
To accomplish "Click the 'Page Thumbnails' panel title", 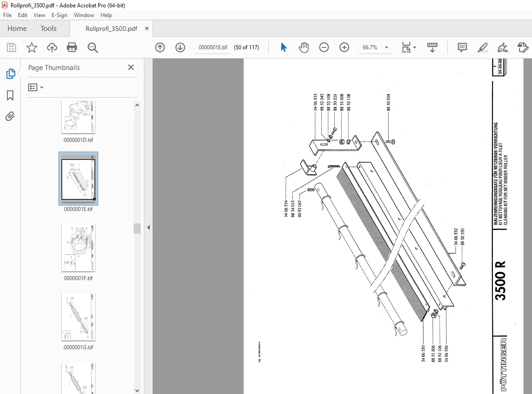I will point(54,67).
